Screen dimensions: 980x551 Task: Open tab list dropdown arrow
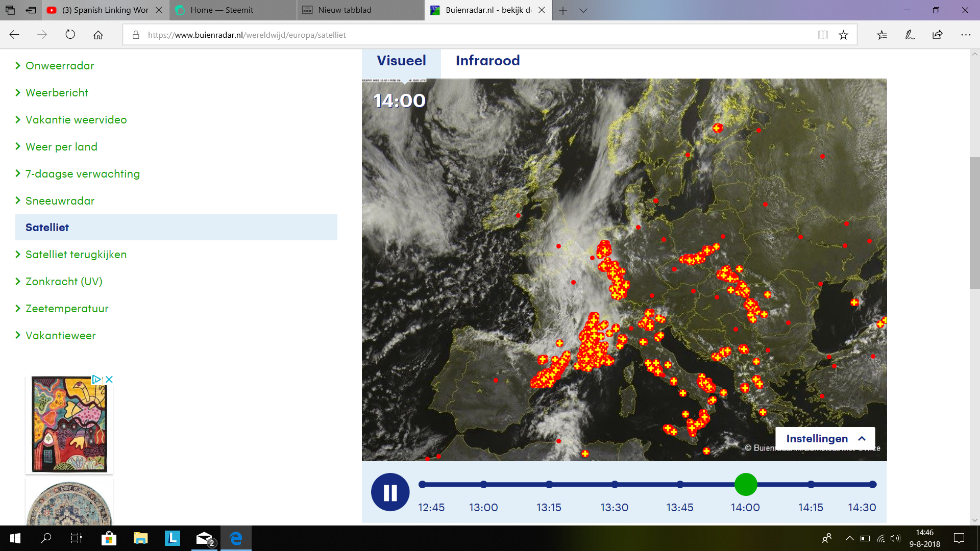click(x=583, y=10)
